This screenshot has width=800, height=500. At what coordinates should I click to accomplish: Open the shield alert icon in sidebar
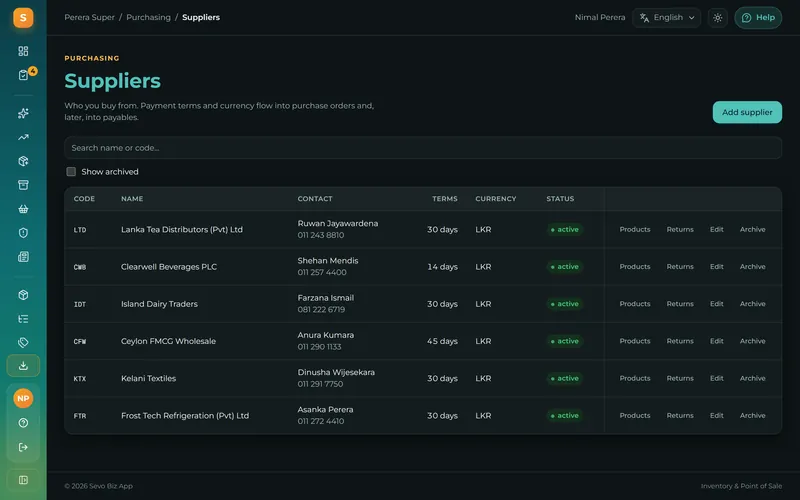23,233
